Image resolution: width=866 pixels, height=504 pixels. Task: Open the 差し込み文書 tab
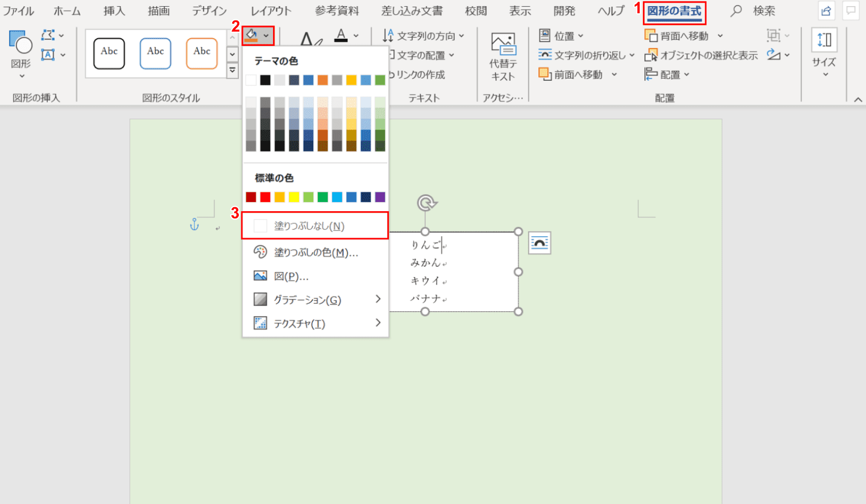pyautogui.click(x=412, y=11)
